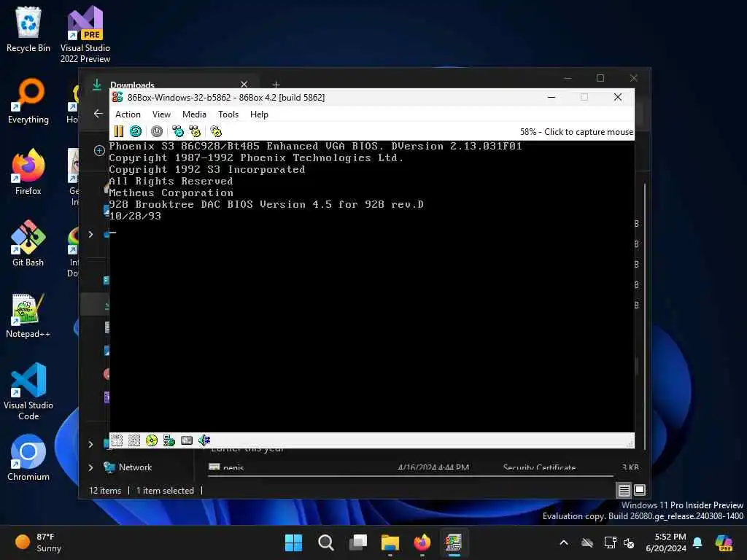Open the weather widget showing 87°F Sunny
Screen dimensions: 747x560
tap(38, 542)
